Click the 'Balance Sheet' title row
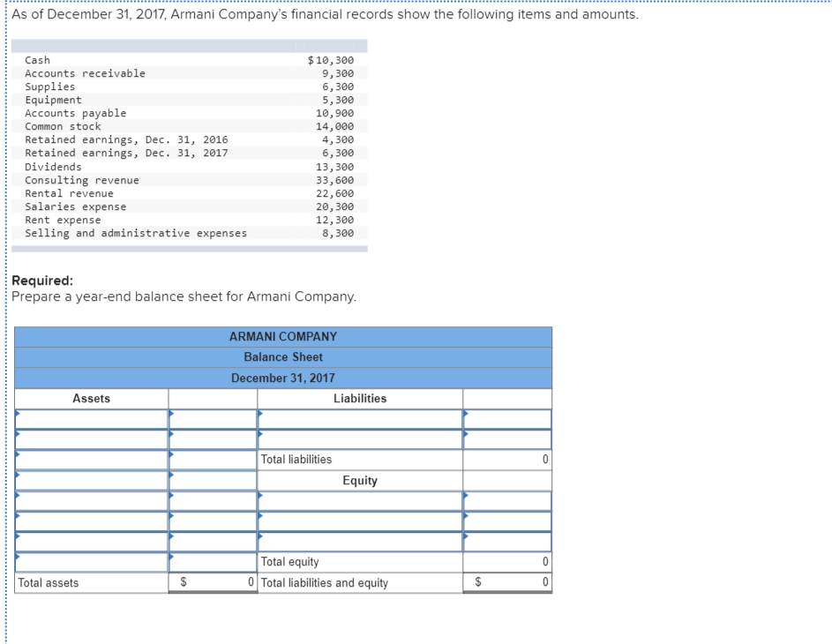The width and height of the screenshot is (832, 644). click(x=283, y=357)
